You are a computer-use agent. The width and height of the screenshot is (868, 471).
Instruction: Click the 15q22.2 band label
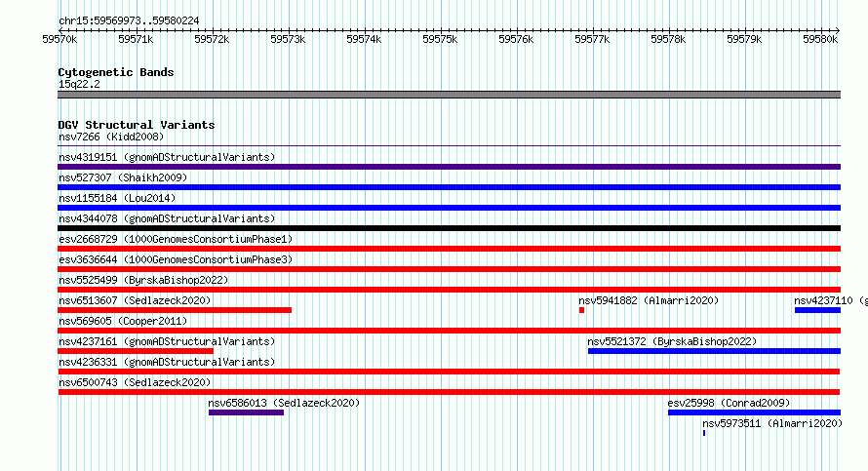coord(79,84)
